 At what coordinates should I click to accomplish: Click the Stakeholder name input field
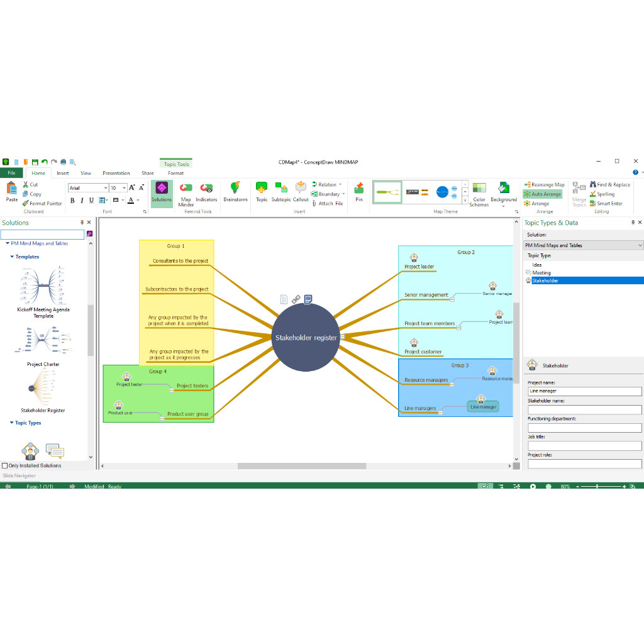(584, 409)
